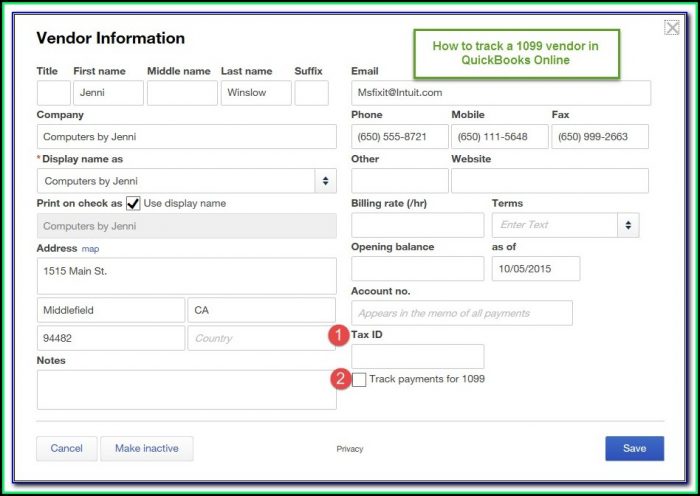Viewport: 700px width, 496px height.
Task: Click the Account no. field
Action: [462, 313]
